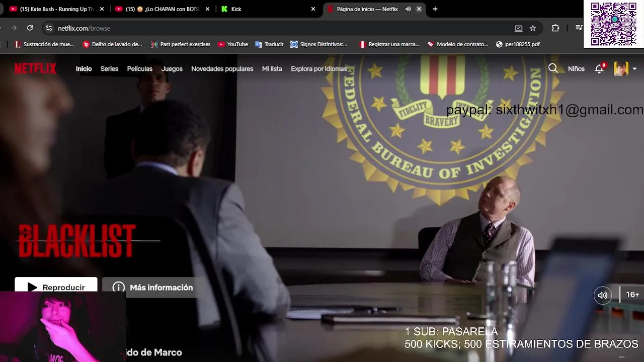644x362 pixels.
Task: Open the Netflix search icon
Action: 553,68
